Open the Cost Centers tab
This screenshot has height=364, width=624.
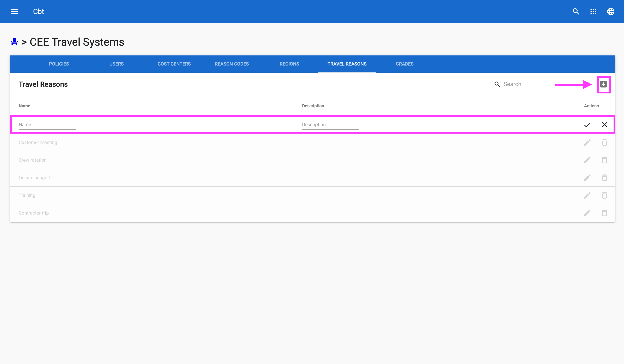(174, 64)
